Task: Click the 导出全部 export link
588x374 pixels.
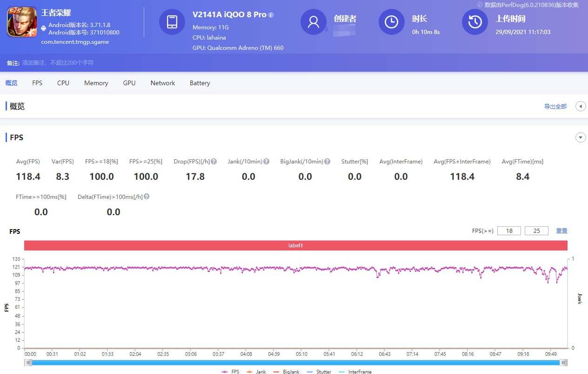Action: [x=555, y=106]
